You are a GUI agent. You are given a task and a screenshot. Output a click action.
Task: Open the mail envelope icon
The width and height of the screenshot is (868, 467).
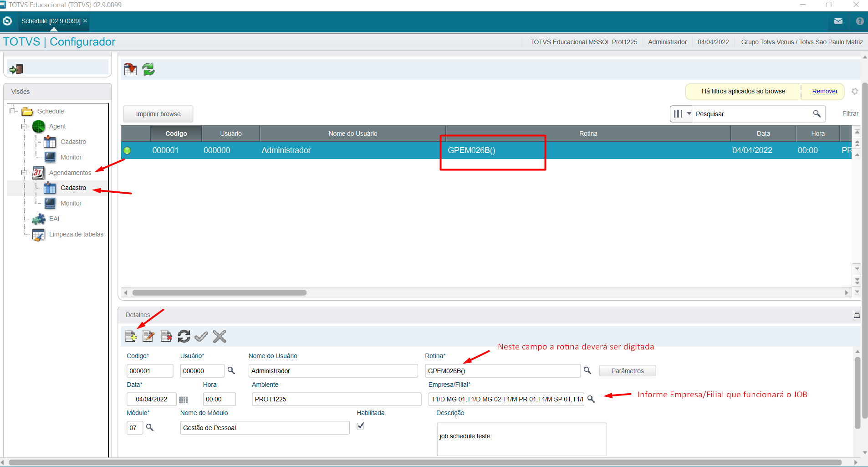(x=838, y=21)
